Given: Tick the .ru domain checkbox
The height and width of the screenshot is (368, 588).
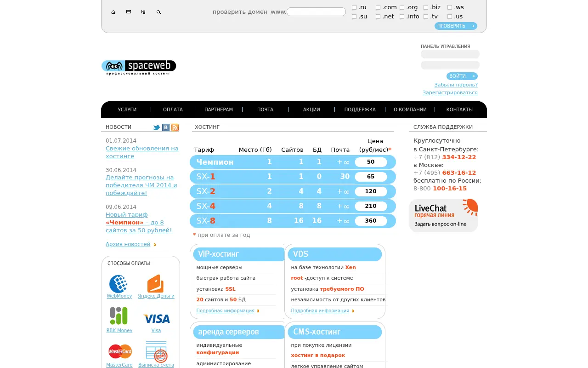Looking at the screenshot, I should [354, 7].
